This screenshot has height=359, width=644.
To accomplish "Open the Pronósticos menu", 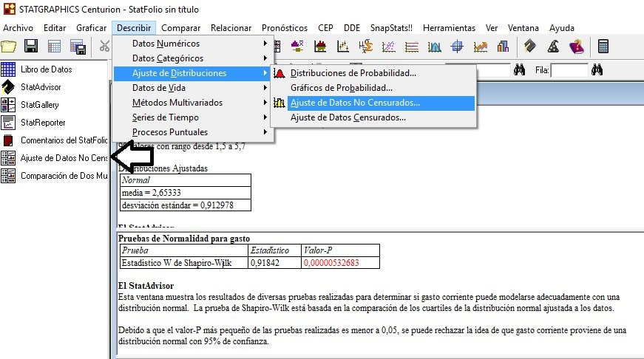I will (x=285, y=28).
